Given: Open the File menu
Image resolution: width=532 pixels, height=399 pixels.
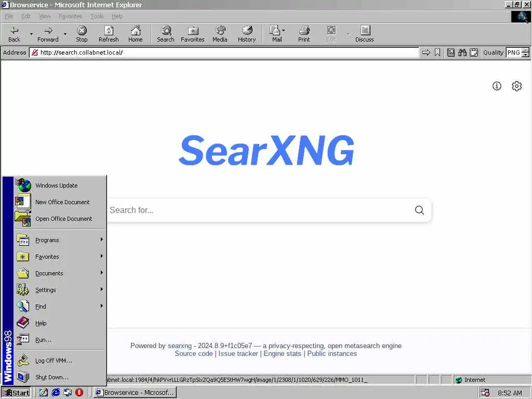Looking at the screenshot, I should click(x=9, y=16).
